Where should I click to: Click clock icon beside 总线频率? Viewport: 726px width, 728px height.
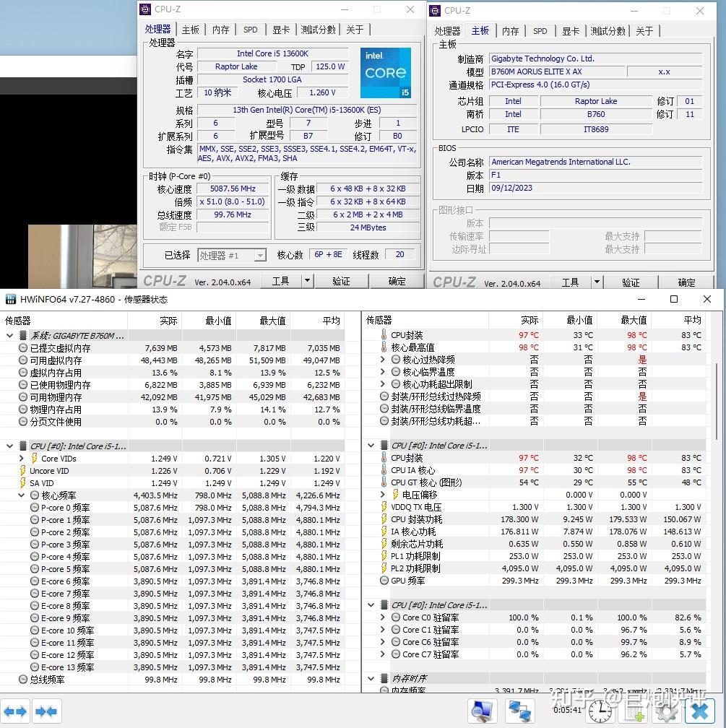(x=23, y=679)
